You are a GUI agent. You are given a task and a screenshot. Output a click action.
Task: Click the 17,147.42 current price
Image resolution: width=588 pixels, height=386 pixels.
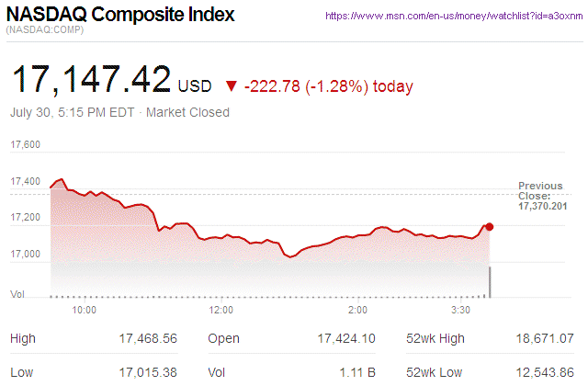tap(90, 78)
